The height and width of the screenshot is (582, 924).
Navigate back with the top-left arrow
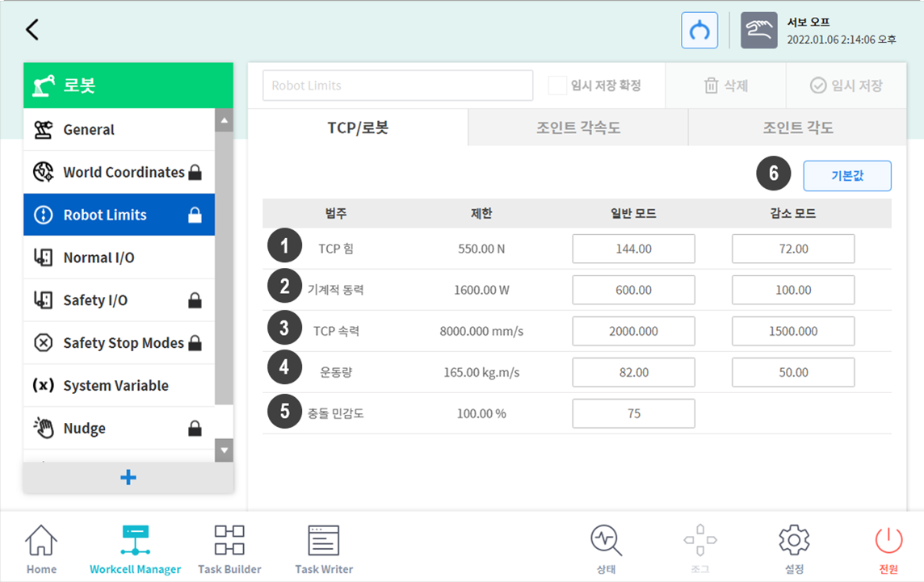(x=32, y=29)
